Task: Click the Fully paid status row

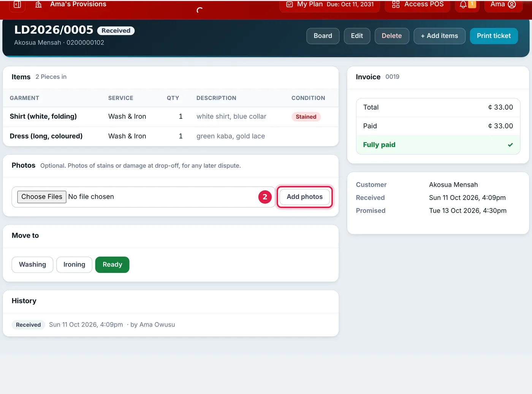Action: [x=438, y=145]
